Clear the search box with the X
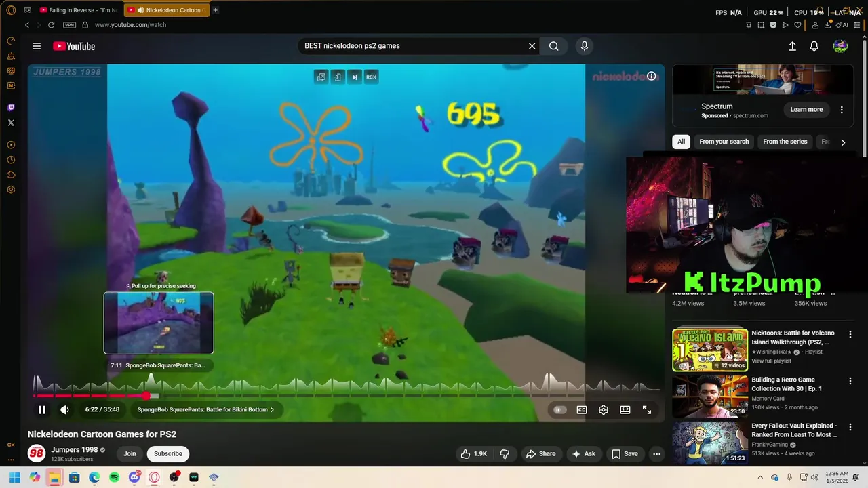 tap(532, 46)
